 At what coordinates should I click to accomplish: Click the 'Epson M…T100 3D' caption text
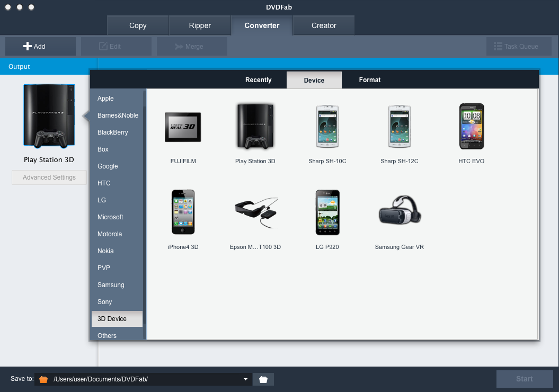tap(255, 247)
